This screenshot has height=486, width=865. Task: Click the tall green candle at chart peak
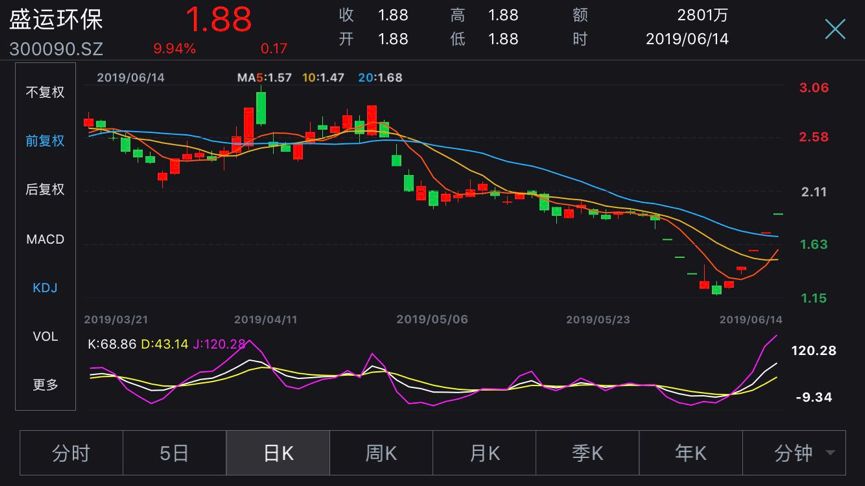(x=261, y=108)
